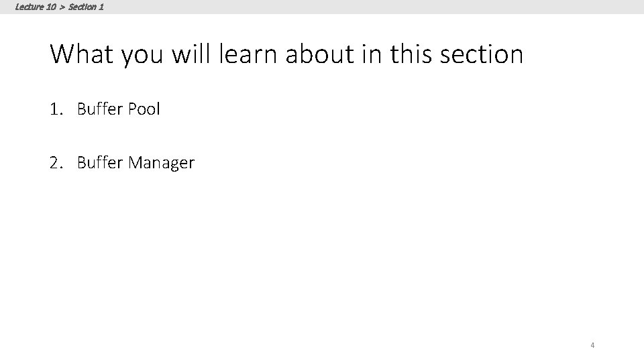Image resolution: width=644 pixels, height=362 pixels.
Task: Click the word "will" in the title
Action: click(191, 54)
